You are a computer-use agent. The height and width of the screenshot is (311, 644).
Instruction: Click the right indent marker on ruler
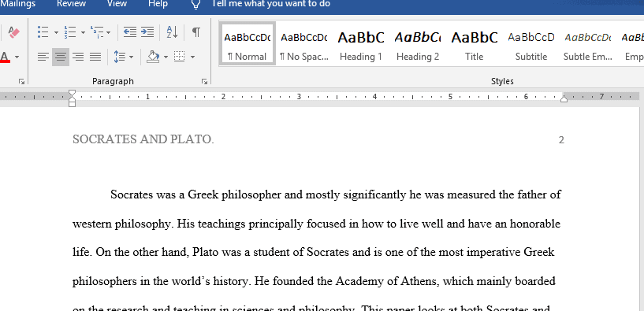(564, 99)
